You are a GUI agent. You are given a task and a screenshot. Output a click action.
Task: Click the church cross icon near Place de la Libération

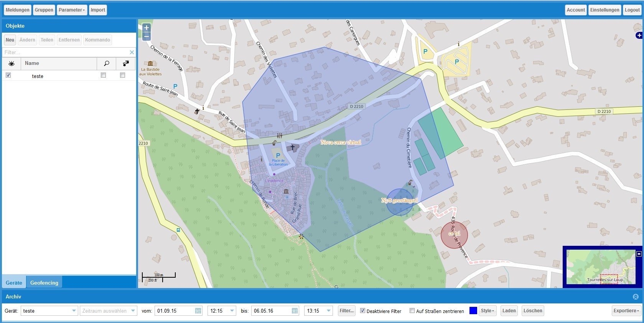[293, 147]
